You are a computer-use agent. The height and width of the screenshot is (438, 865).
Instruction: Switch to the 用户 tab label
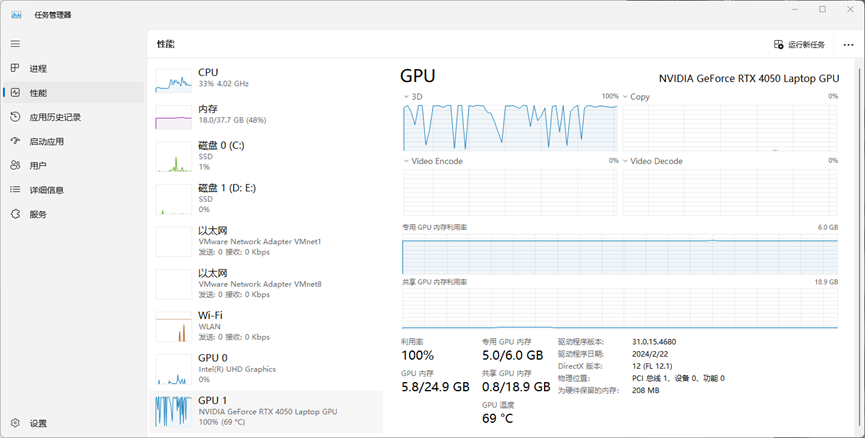pyautogui.click(x=38, y=165)
